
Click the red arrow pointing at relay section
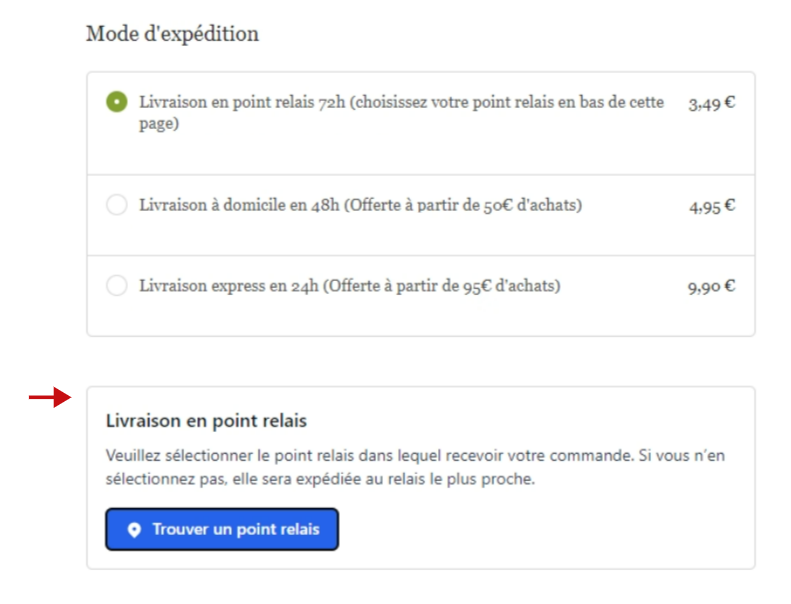(50, 397)
